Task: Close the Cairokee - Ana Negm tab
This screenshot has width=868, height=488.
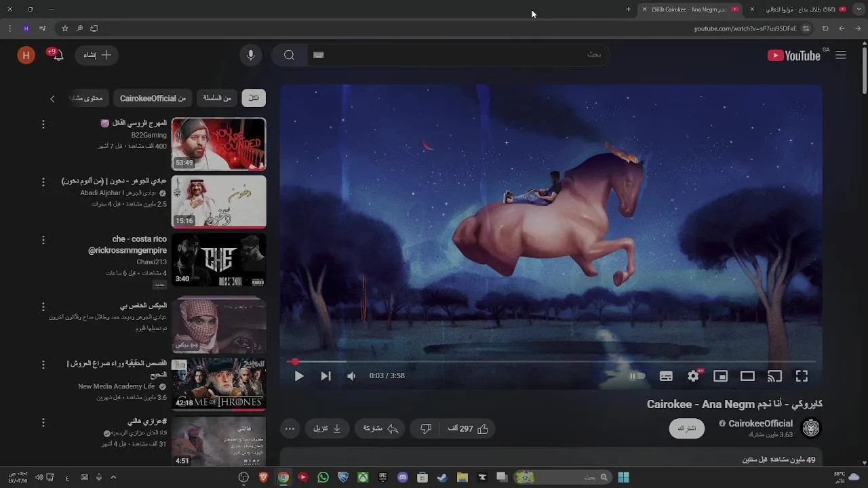Action: coord(644,9)
